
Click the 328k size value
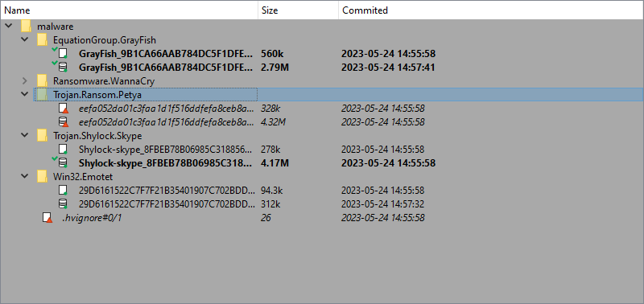coord(270,109)
